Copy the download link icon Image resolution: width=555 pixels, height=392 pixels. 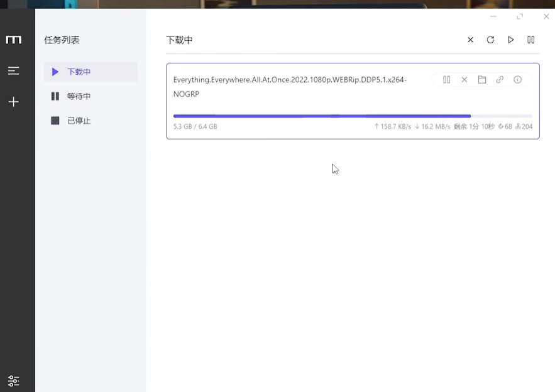click(500, 80)
